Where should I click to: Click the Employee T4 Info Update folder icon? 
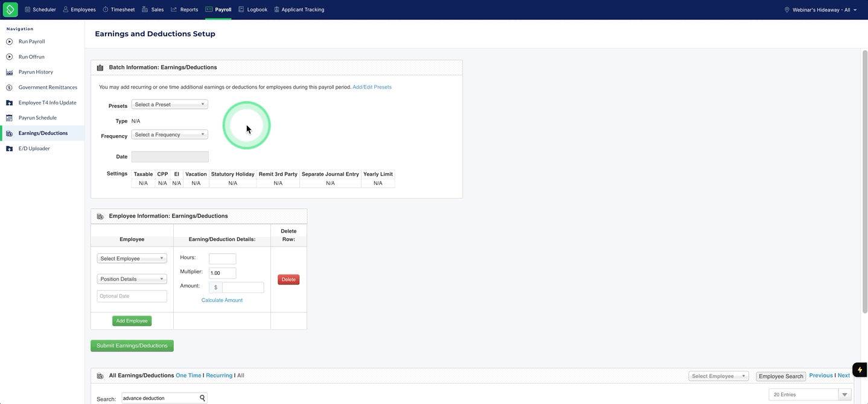[9, 103]
